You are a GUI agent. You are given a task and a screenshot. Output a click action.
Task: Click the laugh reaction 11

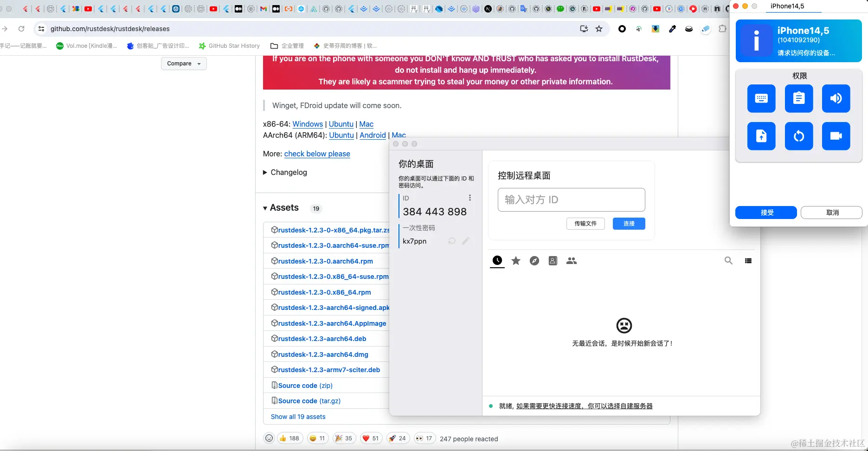tap(318, 438)
